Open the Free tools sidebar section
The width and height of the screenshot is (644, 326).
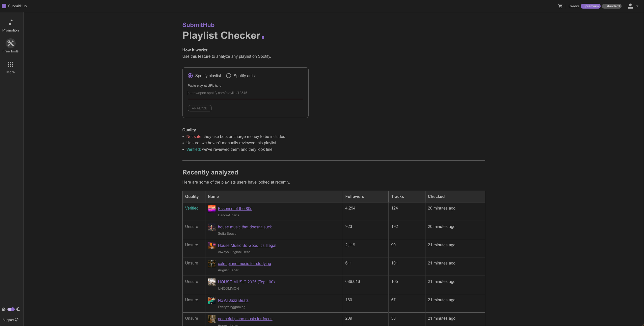tap(10, 46)
